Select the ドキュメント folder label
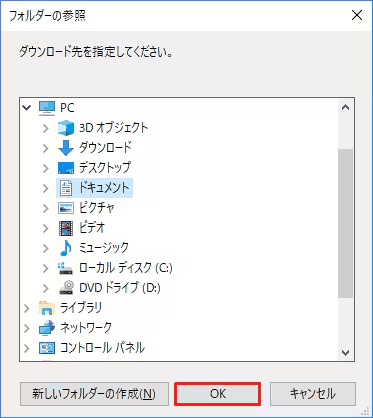Image resolution: width=373 pixels, height=418 pixels. coord(104,188)
